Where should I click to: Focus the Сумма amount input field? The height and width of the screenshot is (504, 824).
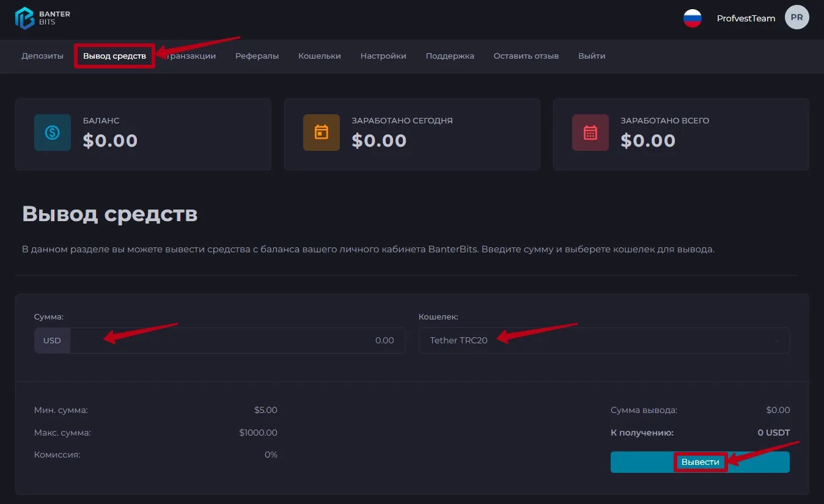pos(238,340)
